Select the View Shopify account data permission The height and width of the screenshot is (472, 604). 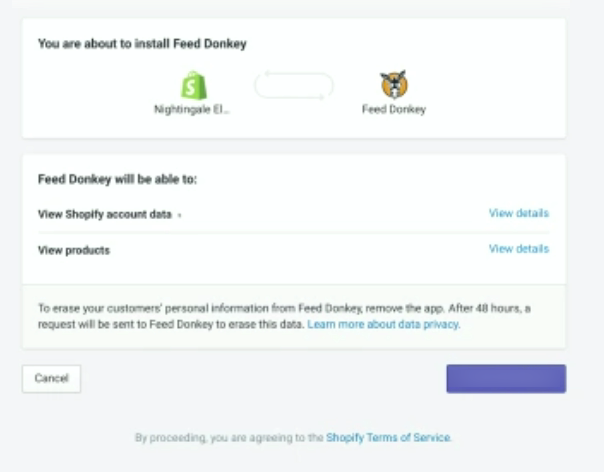tap(104, 214)
